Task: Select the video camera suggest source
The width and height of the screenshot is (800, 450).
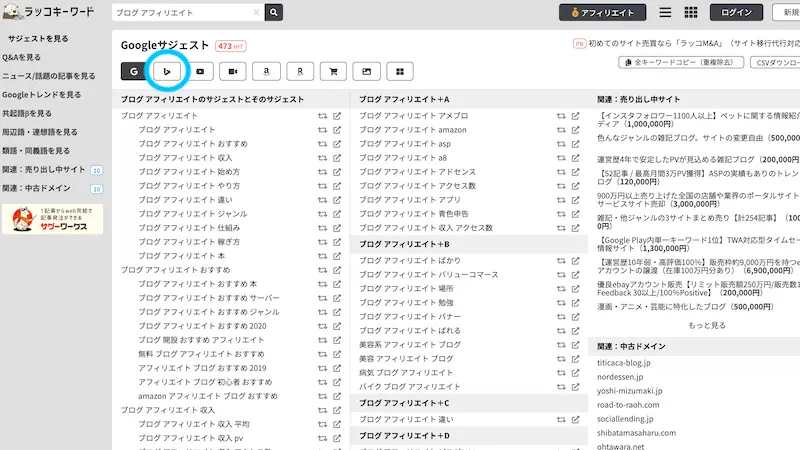Action: 233,71
